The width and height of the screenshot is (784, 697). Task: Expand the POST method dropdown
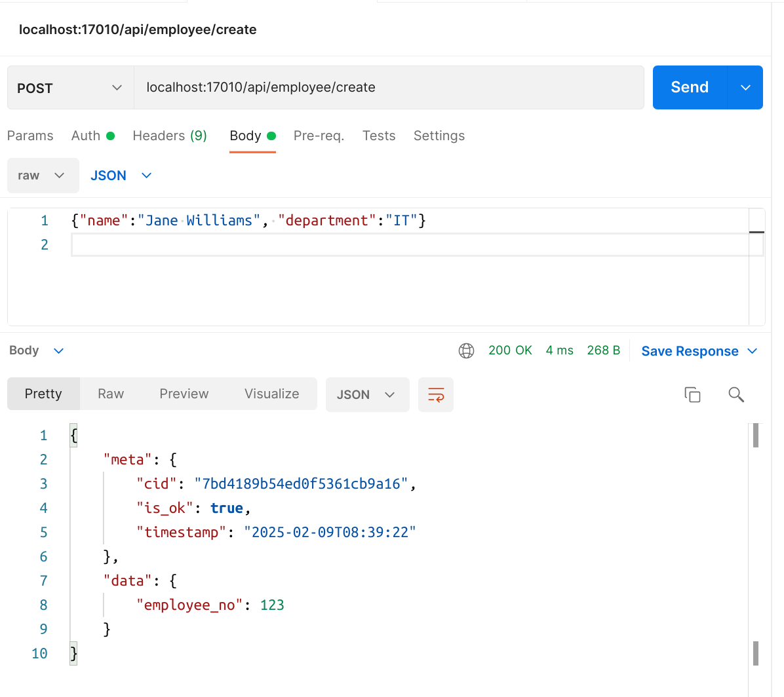pos(70,88)
